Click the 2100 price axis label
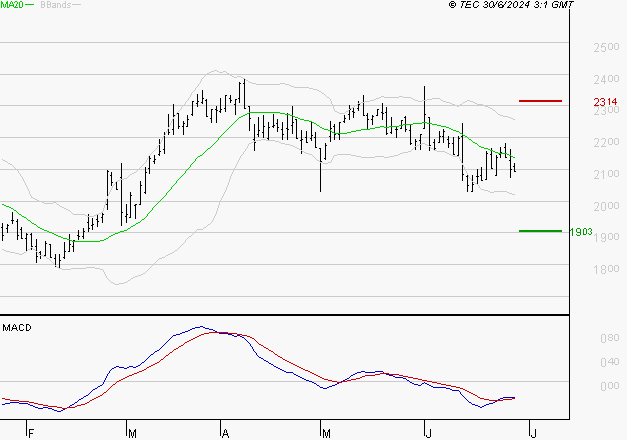The image size is (627, 440). pos(606,174)
